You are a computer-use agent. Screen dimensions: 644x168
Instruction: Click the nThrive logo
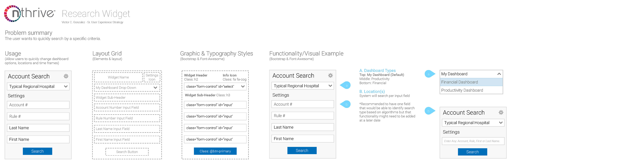pos(30,13)
